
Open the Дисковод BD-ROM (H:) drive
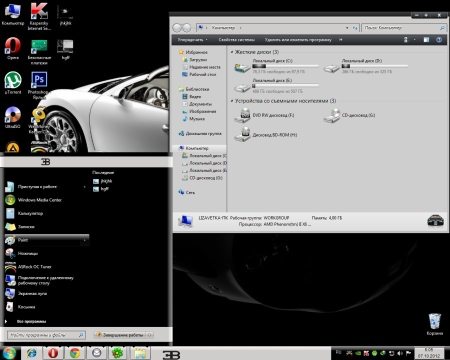267,135
